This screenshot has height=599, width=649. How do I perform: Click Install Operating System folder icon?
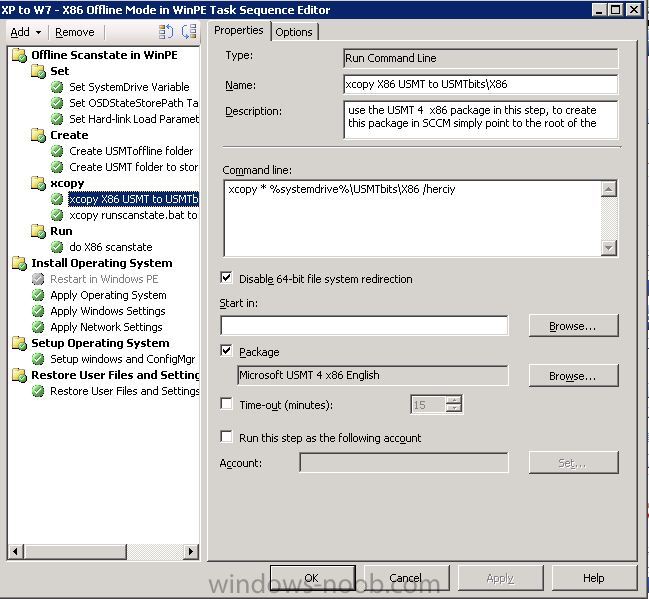[x=19, y=263]
